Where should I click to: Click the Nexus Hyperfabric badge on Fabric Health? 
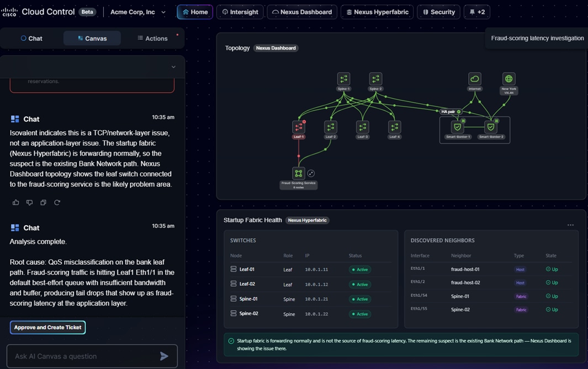tap(307, 220)
